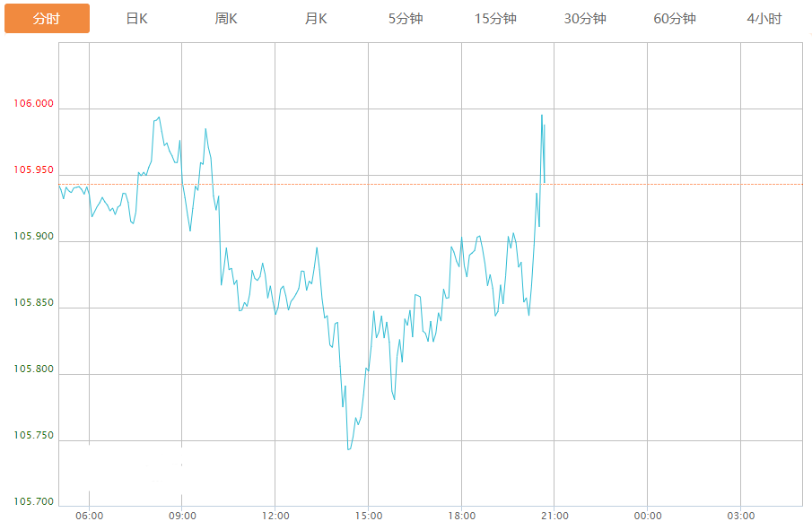The height and width of the screenshot is (530, 812).
Task: Click the 105.700 price axis label
Action: point(33,502)
